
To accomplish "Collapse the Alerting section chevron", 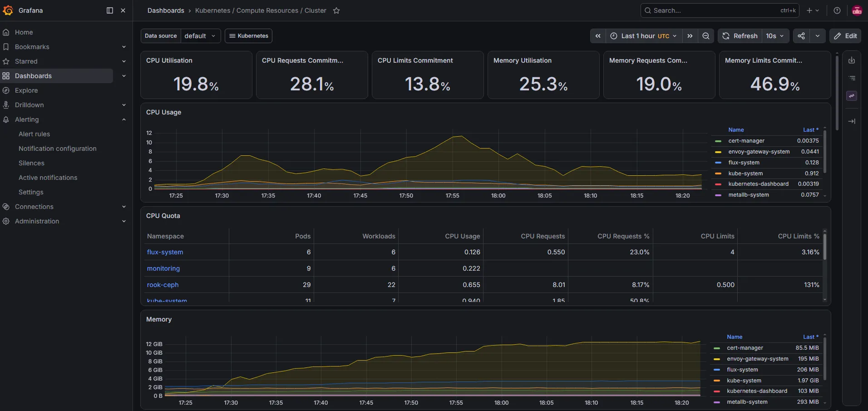I will click(124, 119).
